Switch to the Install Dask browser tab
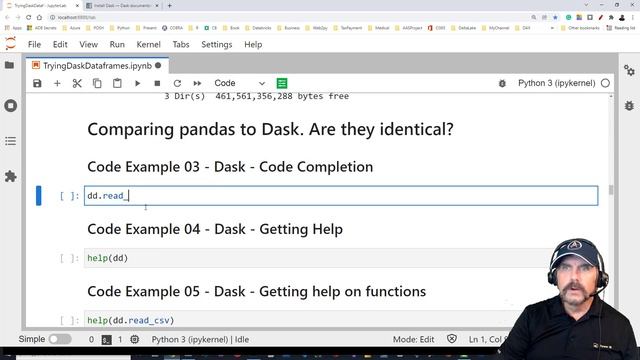 point(122,6)
